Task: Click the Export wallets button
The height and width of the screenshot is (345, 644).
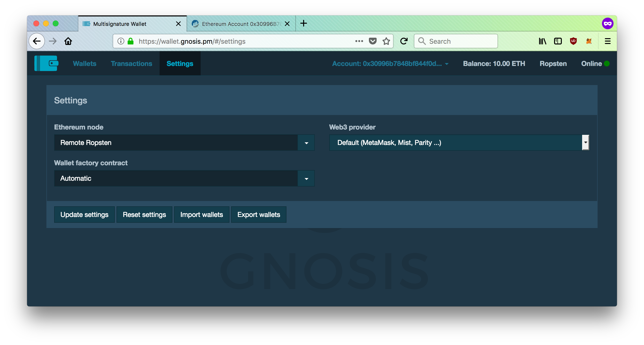Action: pyautogui.click(x=258, y=214)
